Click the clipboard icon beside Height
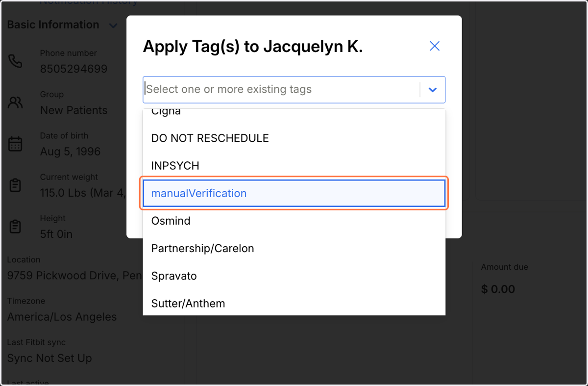 15,227
